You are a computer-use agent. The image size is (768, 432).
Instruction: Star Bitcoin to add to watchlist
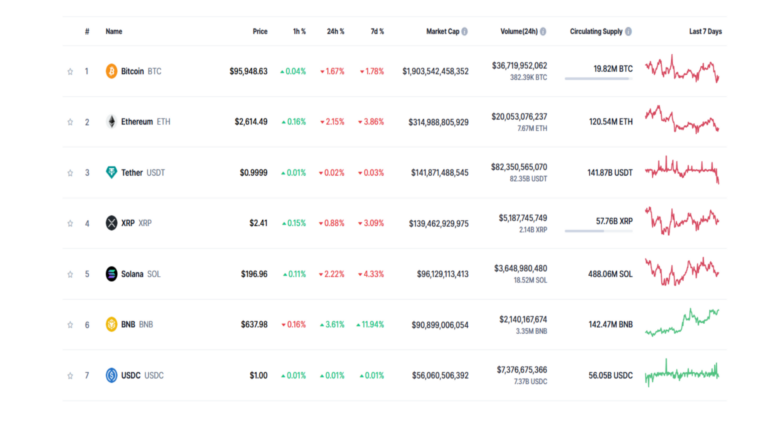coord(70,71)
